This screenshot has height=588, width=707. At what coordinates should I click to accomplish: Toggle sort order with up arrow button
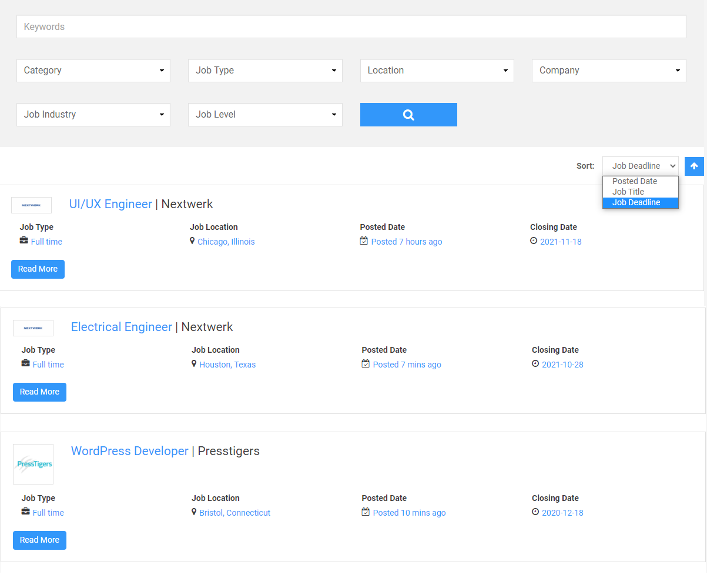(x=694, y=166)
